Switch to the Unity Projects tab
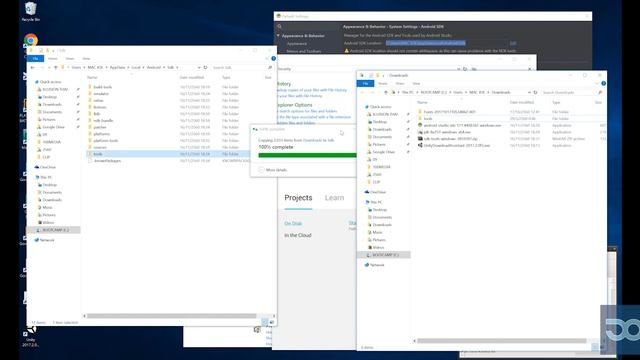The width and height of the screenshot is (640, 360). (x=298, y=198)
